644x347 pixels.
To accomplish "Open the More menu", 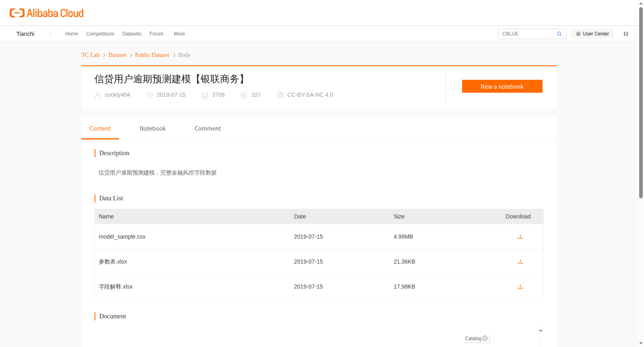I will pyautogui.click(x=179, y=34).
